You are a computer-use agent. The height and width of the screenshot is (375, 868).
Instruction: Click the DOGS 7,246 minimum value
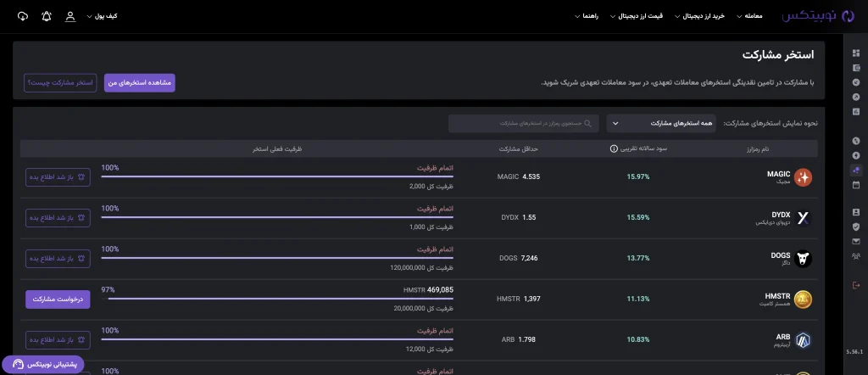[519, 258]
